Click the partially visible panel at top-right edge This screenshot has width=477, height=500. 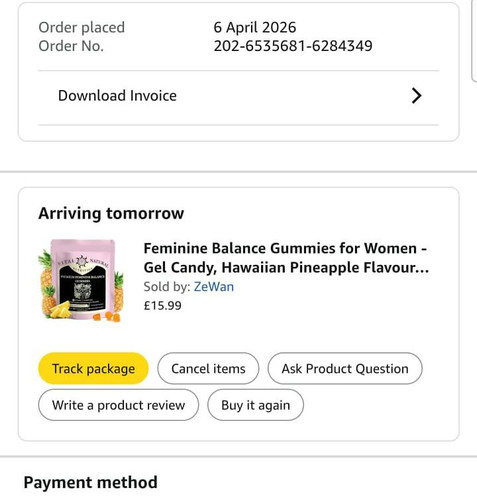pos(474,40)
